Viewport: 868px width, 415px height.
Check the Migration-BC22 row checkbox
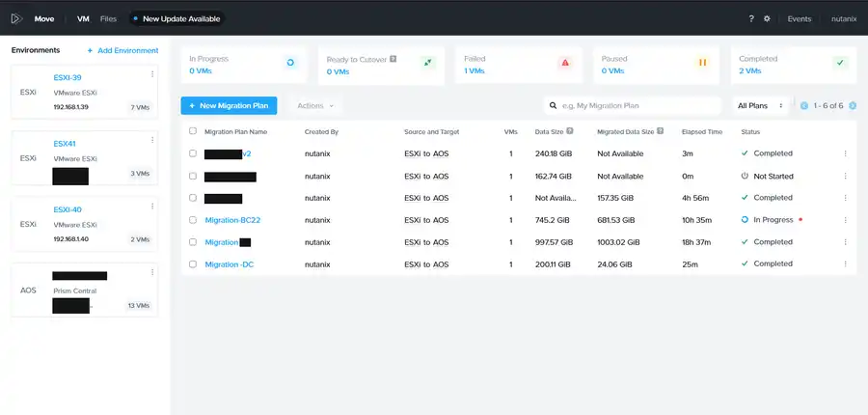(193, 220)
